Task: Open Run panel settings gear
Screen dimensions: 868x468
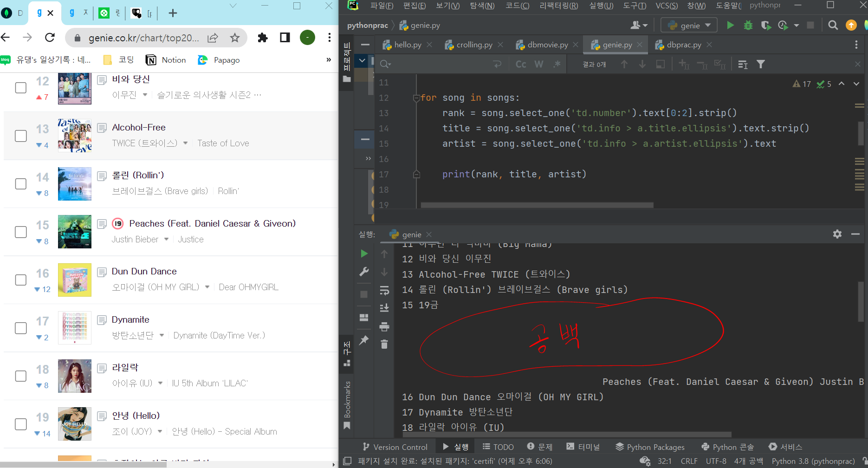Action: [x=837, y=234]
